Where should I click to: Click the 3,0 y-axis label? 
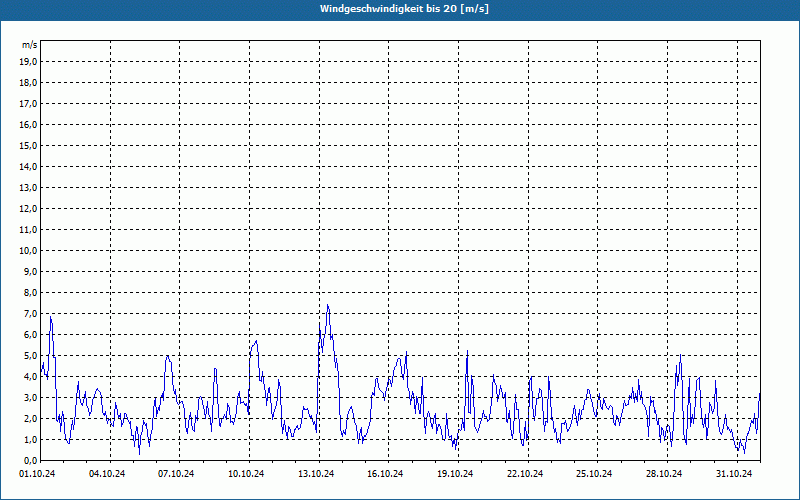coord(31,397)
